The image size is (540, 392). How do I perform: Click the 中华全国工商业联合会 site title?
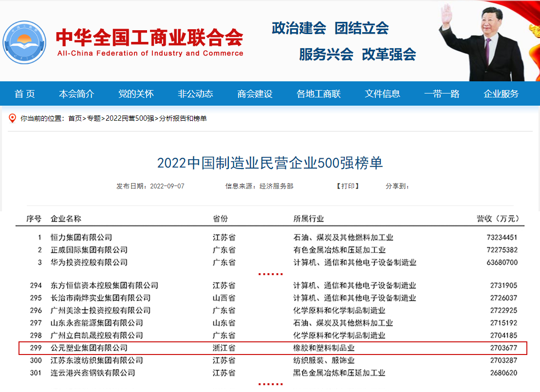pyautogui.click(x=149, y=37)
